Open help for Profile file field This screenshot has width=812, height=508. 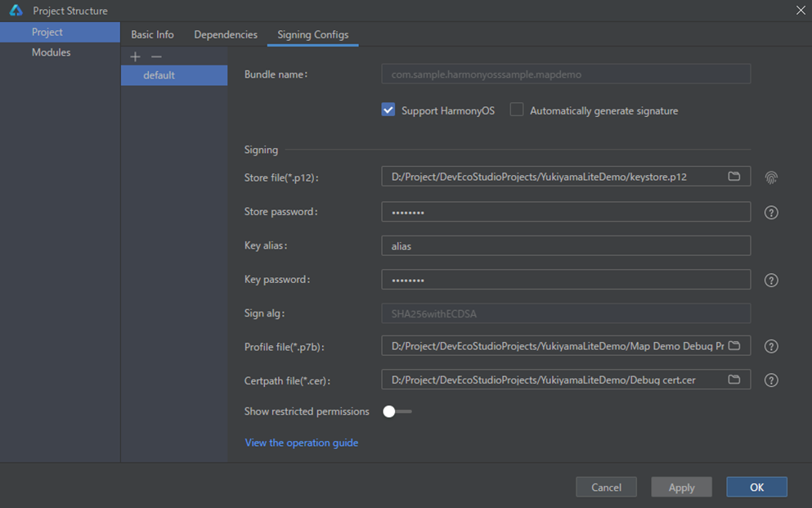[x=771, y=346]
